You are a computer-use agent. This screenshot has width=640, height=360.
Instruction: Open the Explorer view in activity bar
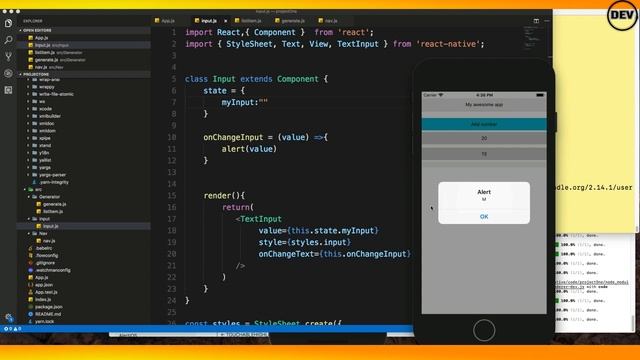(x=8, y=23)
